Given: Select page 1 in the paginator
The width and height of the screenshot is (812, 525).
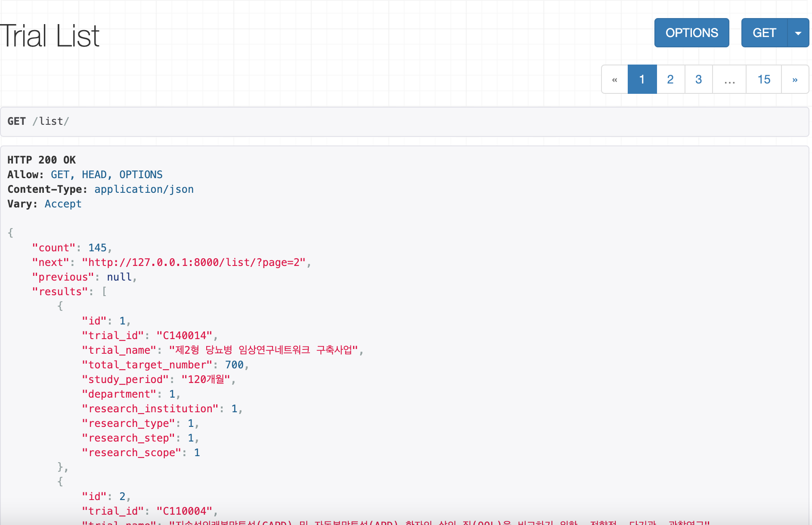Looking at the screenshot, I should click(x=642, y=79).
